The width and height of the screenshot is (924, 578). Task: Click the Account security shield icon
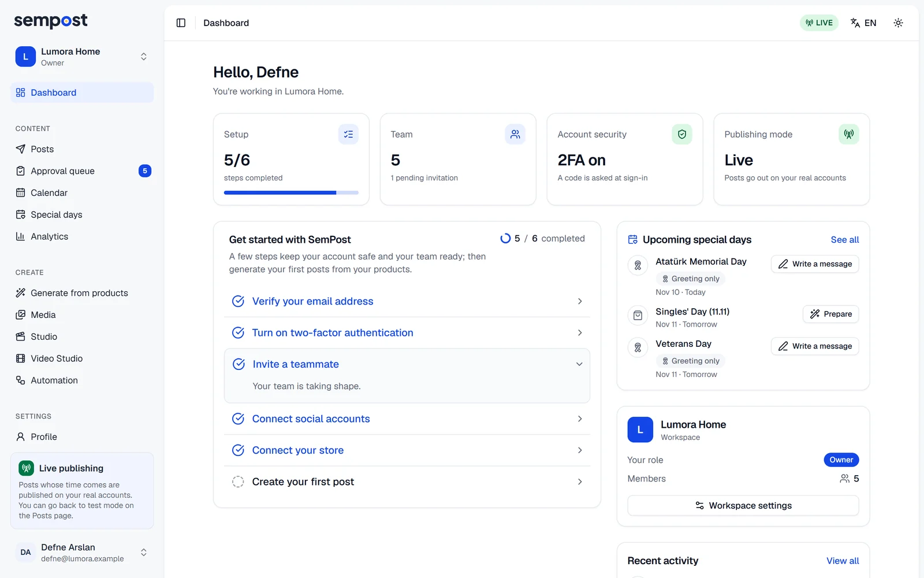(x=682, y=134)
